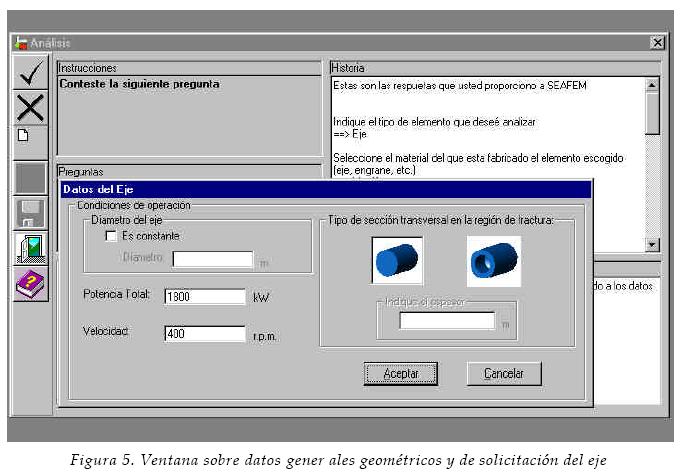Click the Velocidad r.p.m. input field
Viewport: 681px width, 476px height.
tap(205, 334)
